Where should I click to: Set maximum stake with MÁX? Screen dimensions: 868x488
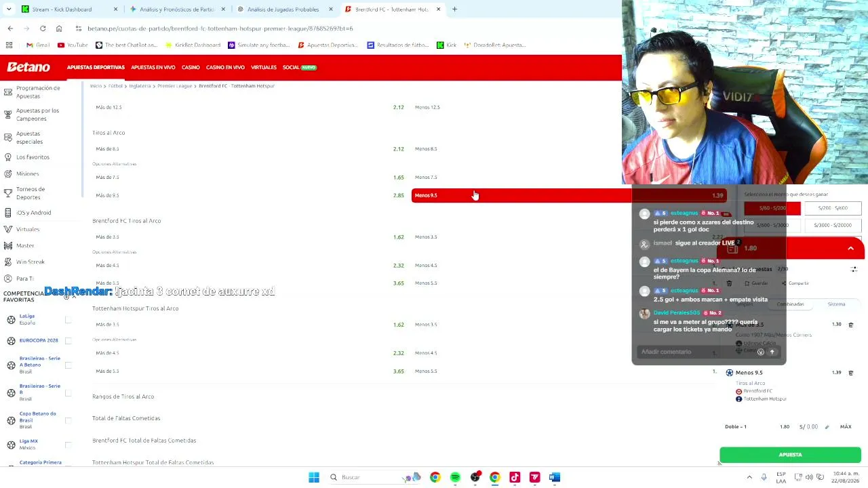(x=846, y=427)
